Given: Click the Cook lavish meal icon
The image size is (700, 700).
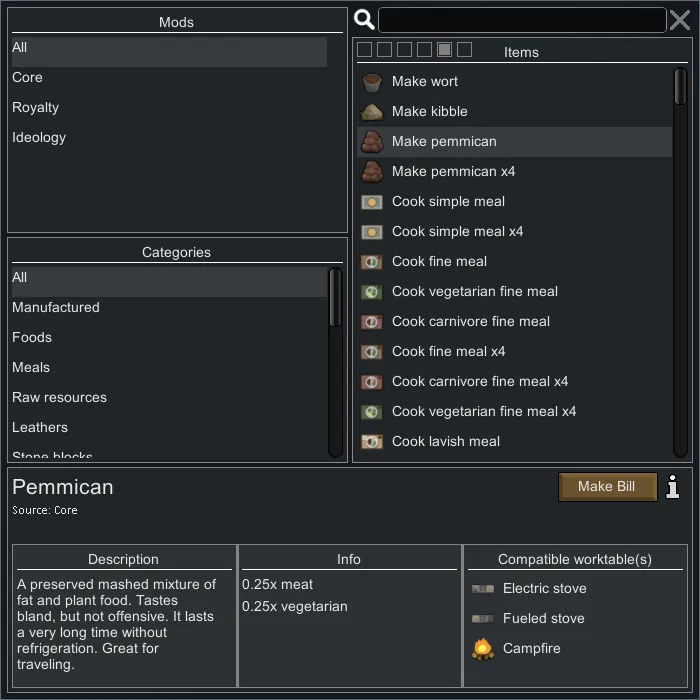Looking at the screenshot, I should pos(372,442).
